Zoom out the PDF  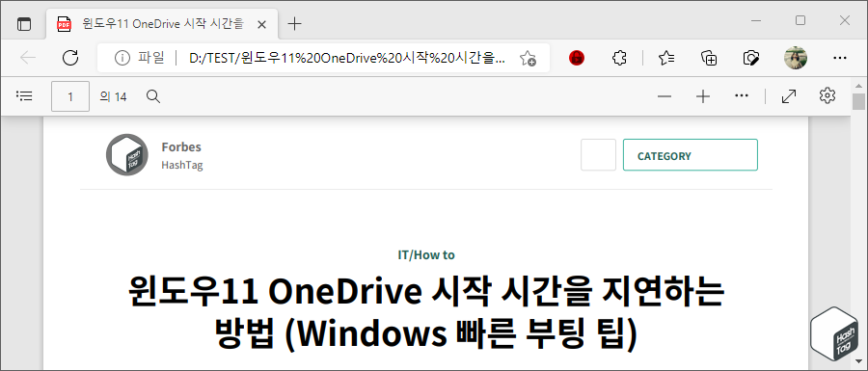click(665, 96)
